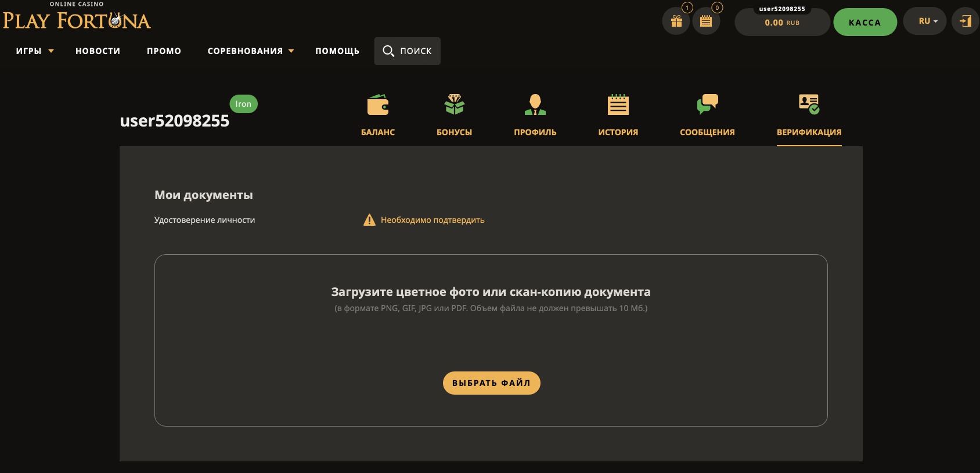The height and width of the screenshot is (473, 980).
Task: Go to Новости menu item
Action: (98, 51)
